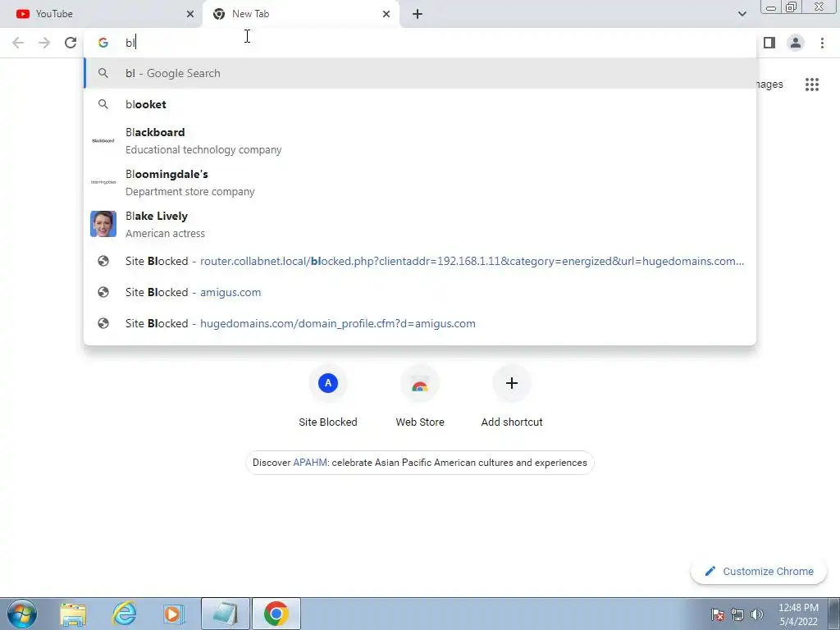Open Site Blocked hugedomains.com suggestion
The height and width of the screenshot is (630, 840).
click(x=420, y=323)
